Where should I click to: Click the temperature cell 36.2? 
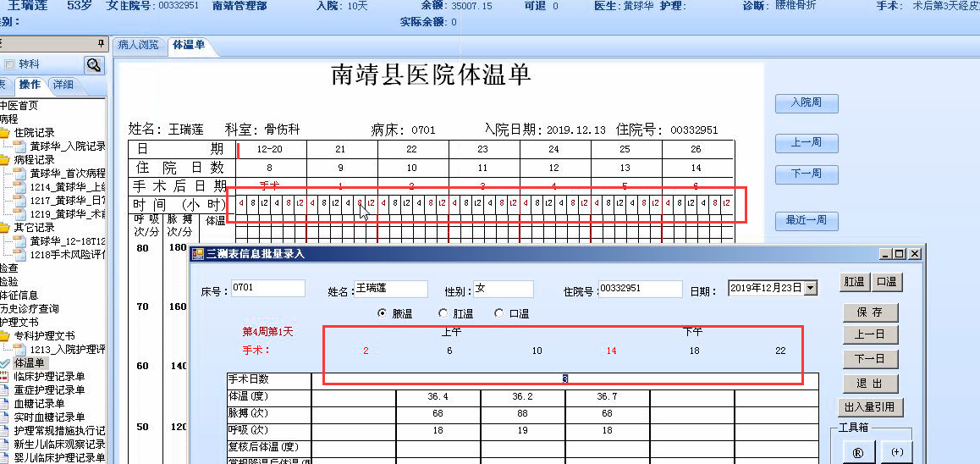tap(522, 397)
